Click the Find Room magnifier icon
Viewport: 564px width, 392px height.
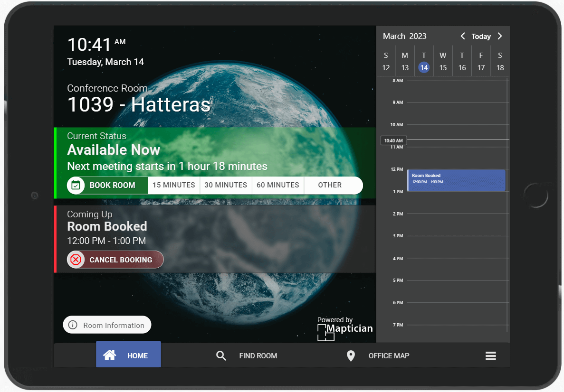pos(221,355)
